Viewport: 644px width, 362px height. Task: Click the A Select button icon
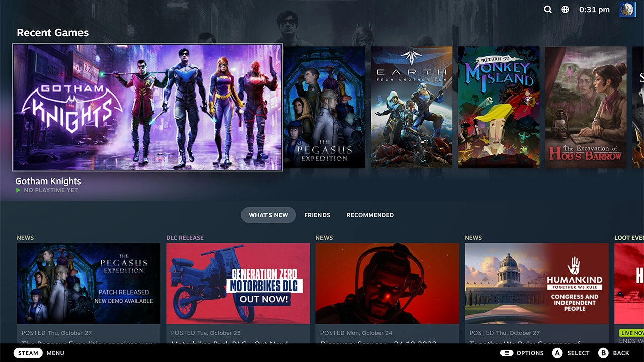click(x=557, y=353)
